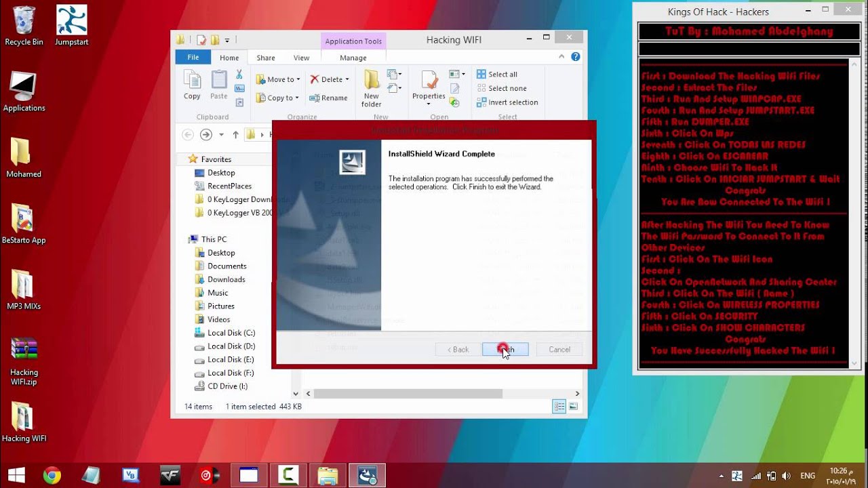Switch to the Share tab
This screenshot has height=488, width=868.
(x=266, y=58)
